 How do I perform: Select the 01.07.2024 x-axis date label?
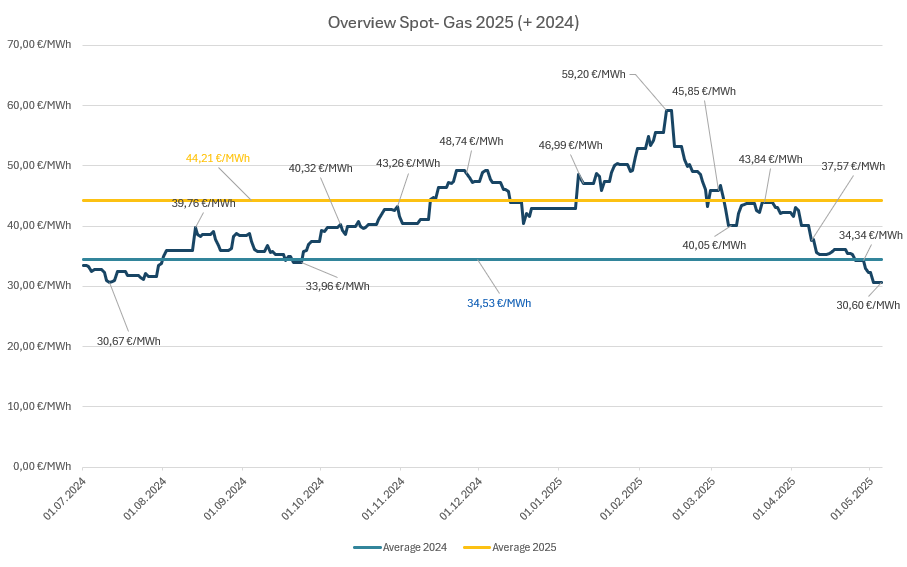(64, 498)
